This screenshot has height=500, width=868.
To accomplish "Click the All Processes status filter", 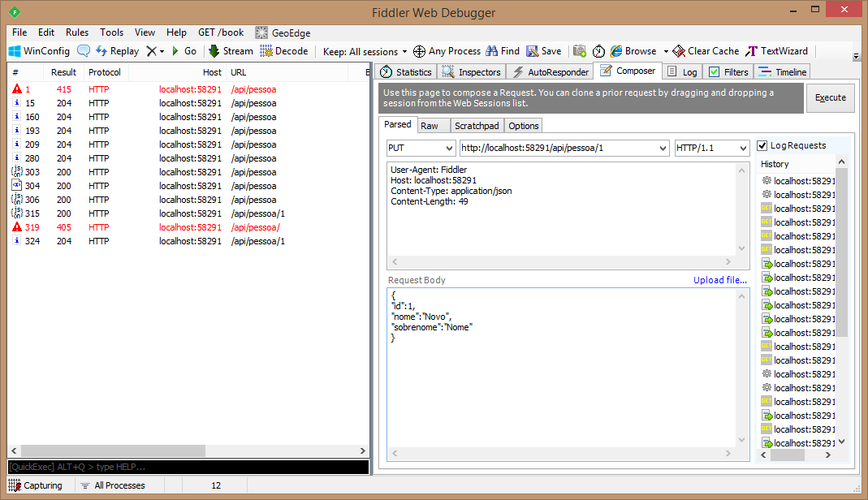I will [113, 485].
